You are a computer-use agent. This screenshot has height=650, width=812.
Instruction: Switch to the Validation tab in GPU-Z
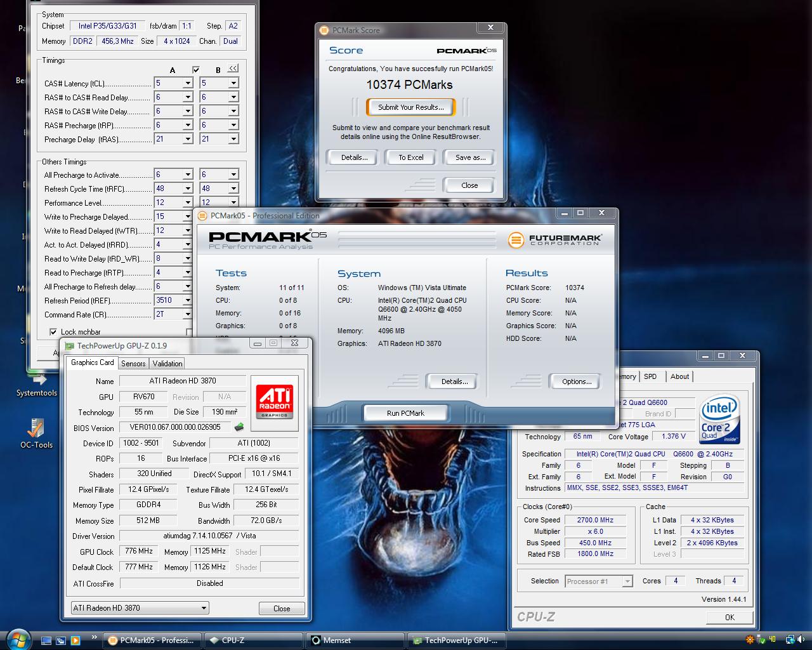167,364
